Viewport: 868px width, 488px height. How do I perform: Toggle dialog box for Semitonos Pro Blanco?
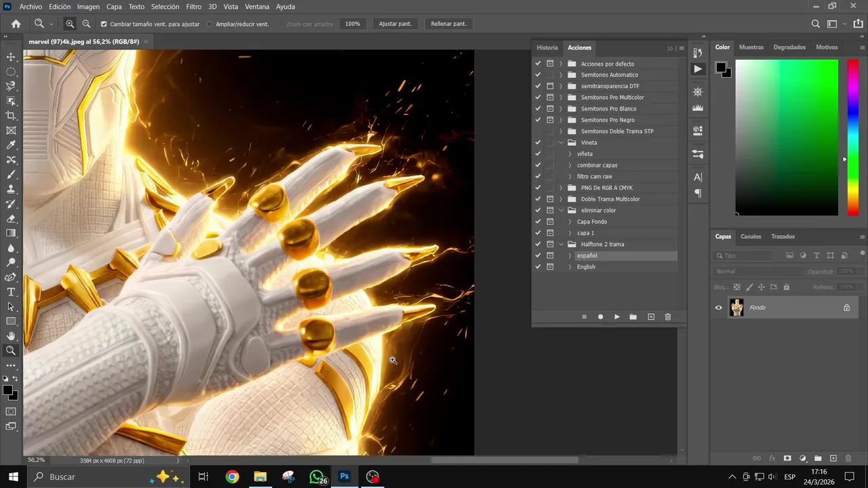point(550,108)
